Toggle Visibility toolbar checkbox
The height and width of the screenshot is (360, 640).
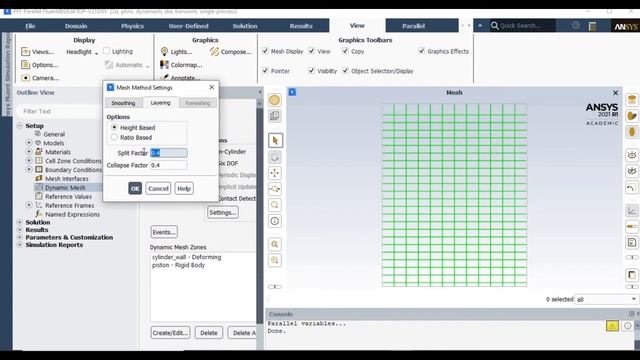312,71
